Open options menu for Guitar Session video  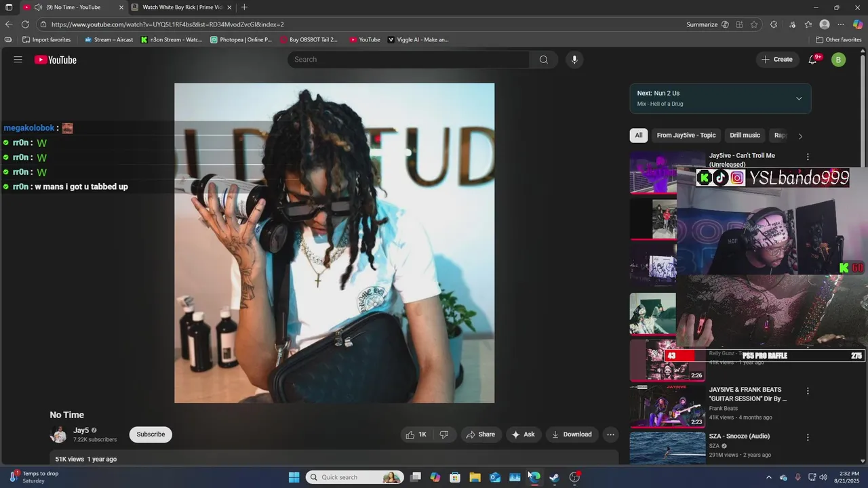point(808,391)
